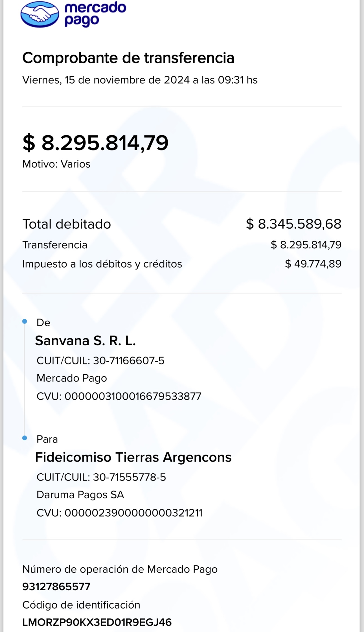
Task: Select the $ 8.345.589,68 total value
Action: coord(293,224)
